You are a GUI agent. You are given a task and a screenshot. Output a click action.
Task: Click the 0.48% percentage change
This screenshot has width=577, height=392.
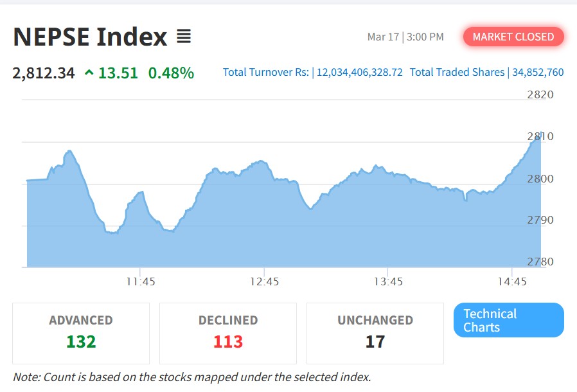pyautogui.click(x=171, y=73)
